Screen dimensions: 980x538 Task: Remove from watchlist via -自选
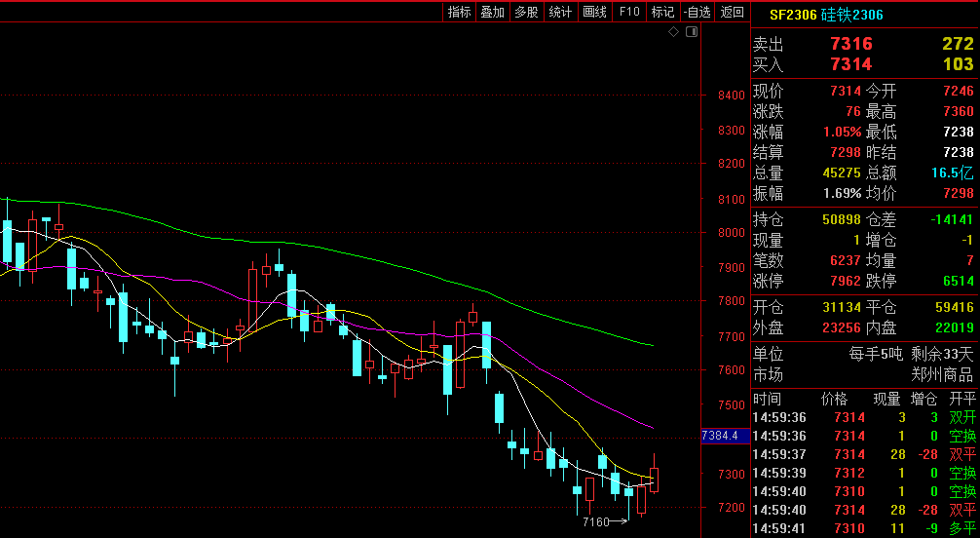tap(697, 12)
